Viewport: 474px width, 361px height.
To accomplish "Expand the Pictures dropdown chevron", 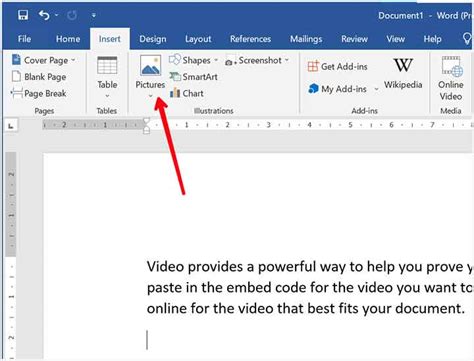I will 151,96.
